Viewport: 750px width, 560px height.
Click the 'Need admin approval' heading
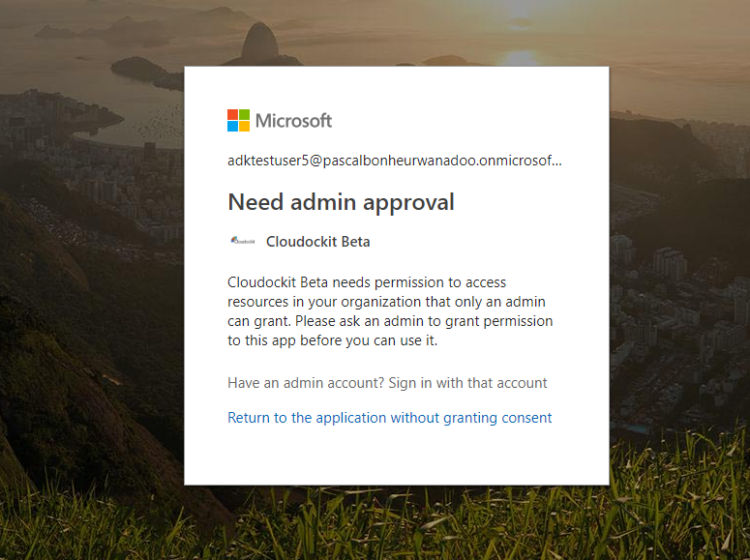[341, 202]
